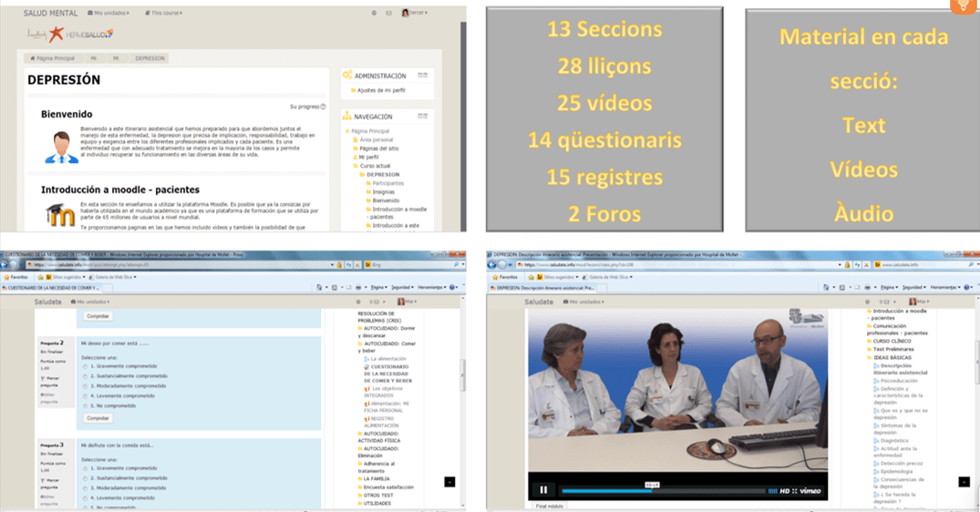Open Página menu in video browser window
Viewport: 980px width, 512px height.
888,287
